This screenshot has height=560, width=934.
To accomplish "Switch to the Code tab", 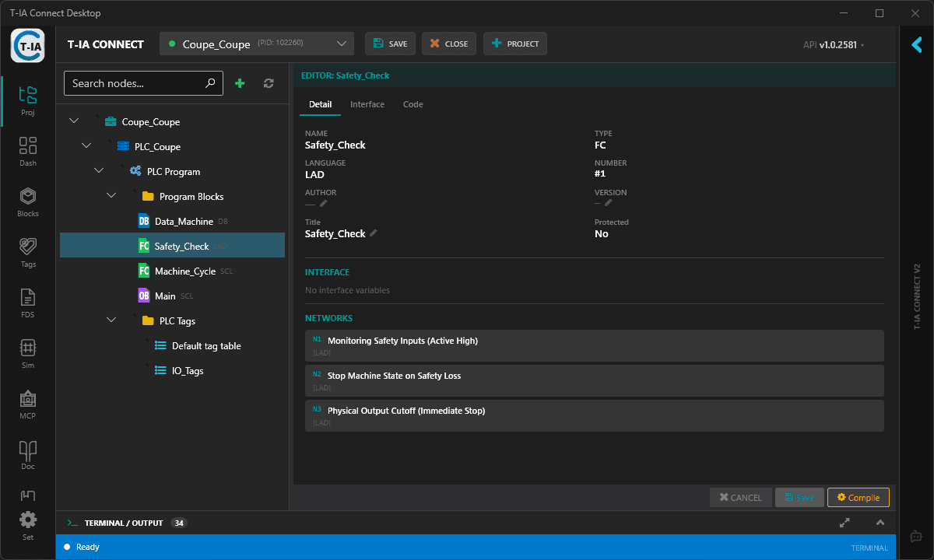I will 413,103.
